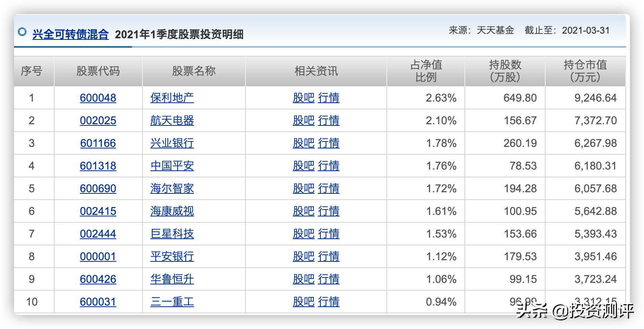The image size is (644, 329).
Task: Select the 7,372.70 market value cell
Action: pos(585,120)
